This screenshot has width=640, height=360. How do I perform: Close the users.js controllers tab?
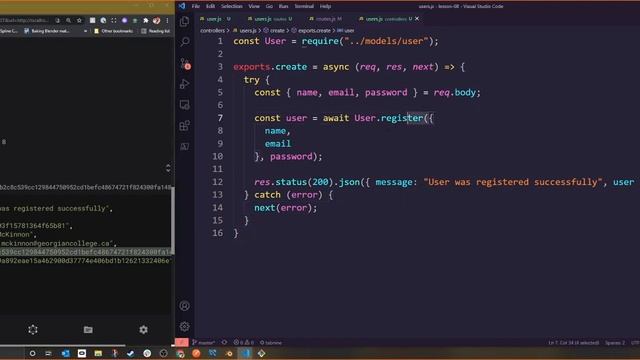point(417,19)
